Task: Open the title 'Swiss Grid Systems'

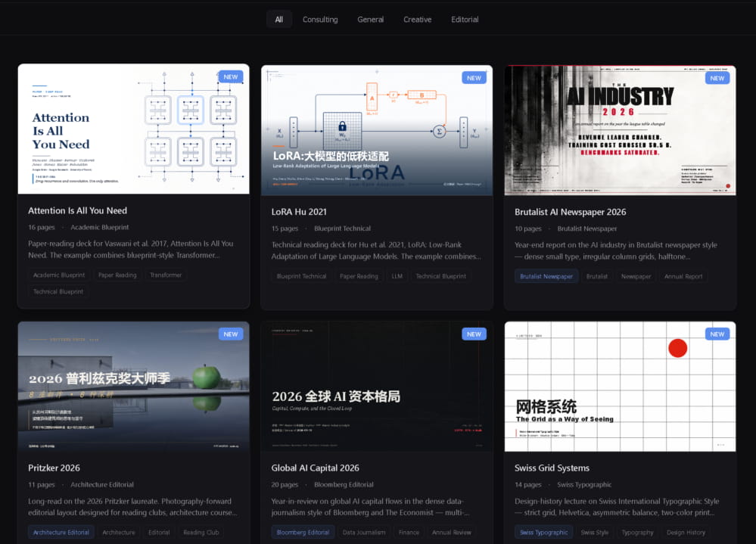Action: coord(552,468)
